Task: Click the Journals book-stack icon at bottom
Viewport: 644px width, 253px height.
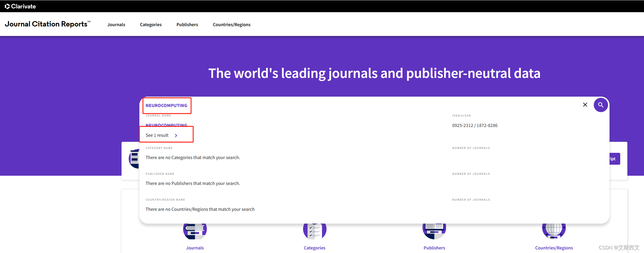Action: tap(195, 231)
